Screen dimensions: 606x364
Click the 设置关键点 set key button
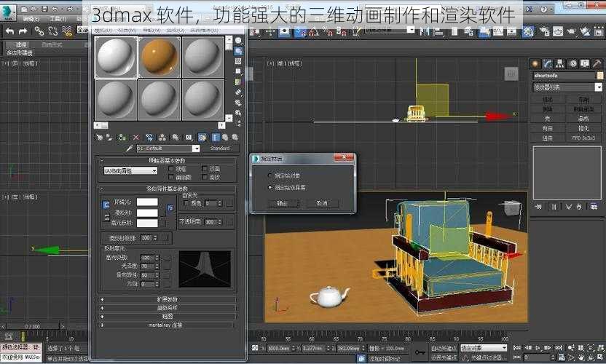click(x=444, y=357)
